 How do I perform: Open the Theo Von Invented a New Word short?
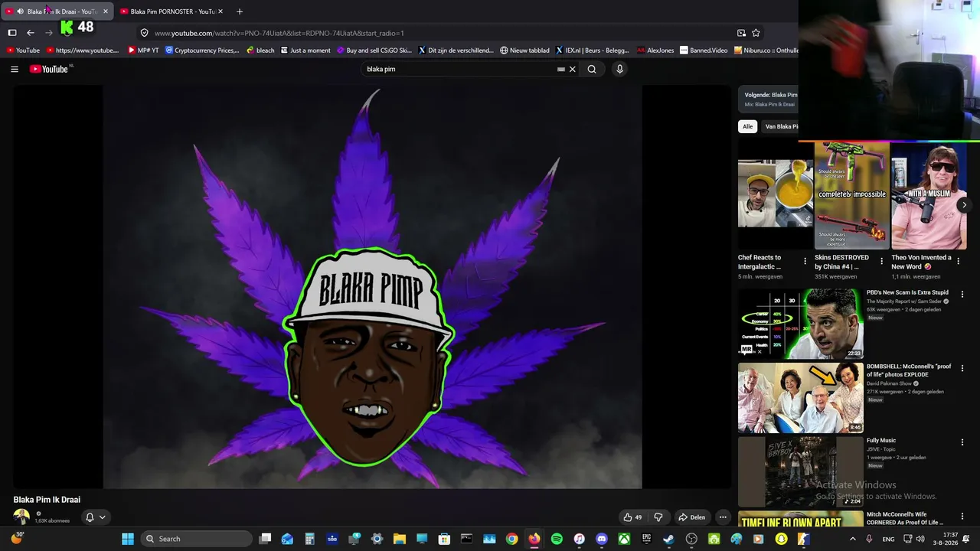click(x=929, y=196)
